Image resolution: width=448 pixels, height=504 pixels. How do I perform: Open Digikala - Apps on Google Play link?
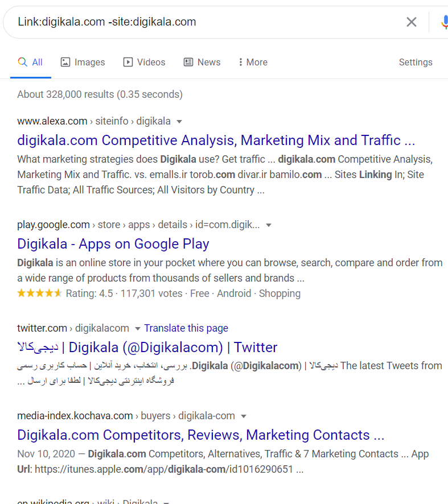coord(113,243)
